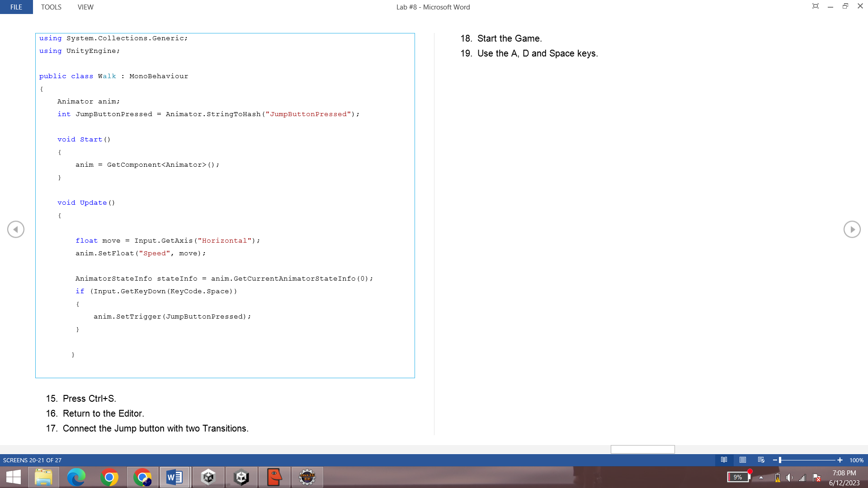Check the battery icon showing 9%
The image size is (868, 488).
click(x=738, y=477)
